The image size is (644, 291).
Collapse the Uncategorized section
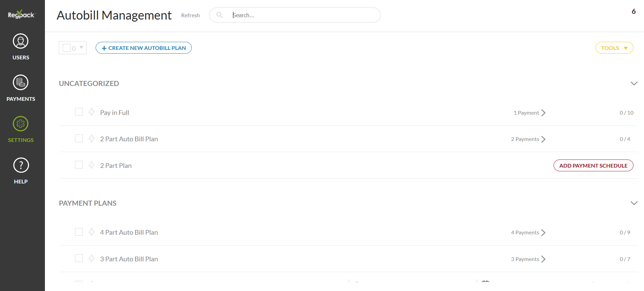pyautogui.click(x=634, y=83)
